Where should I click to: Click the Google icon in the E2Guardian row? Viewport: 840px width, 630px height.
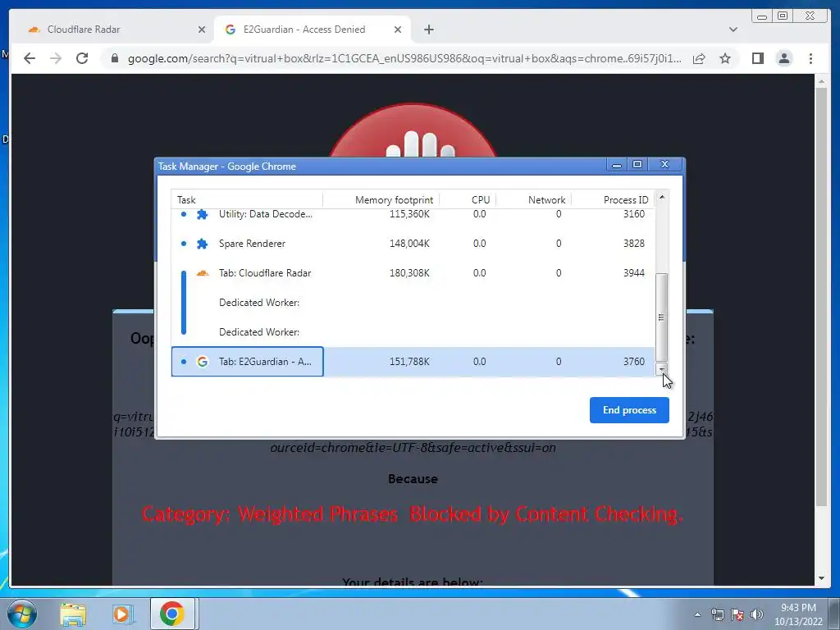(x=202, y=362)
